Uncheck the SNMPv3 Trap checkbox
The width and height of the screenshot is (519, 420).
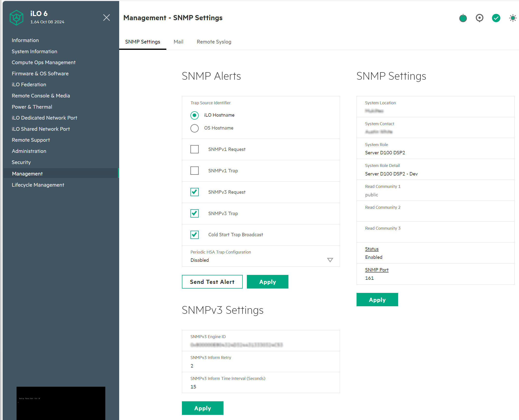click(195, 213)
